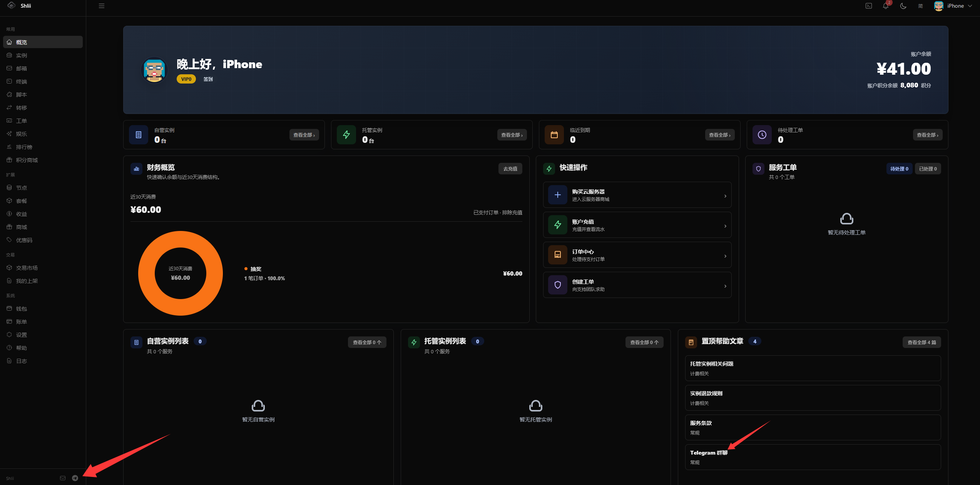
Task: Click the 我的上架 document icon in sidebar
Action: [9, 281]
